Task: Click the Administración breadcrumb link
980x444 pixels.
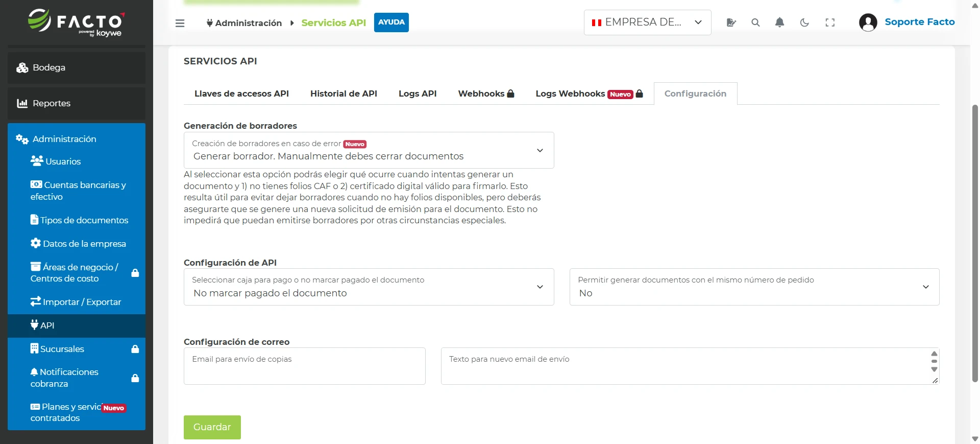Action: click(244, 23)
